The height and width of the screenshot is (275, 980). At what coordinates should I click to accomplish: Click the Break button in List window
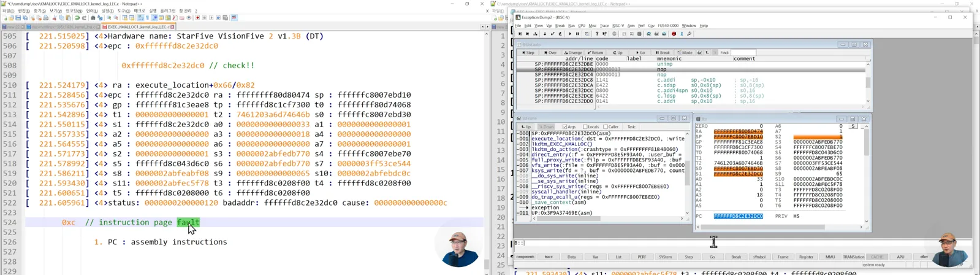click(x=662, y=53)
